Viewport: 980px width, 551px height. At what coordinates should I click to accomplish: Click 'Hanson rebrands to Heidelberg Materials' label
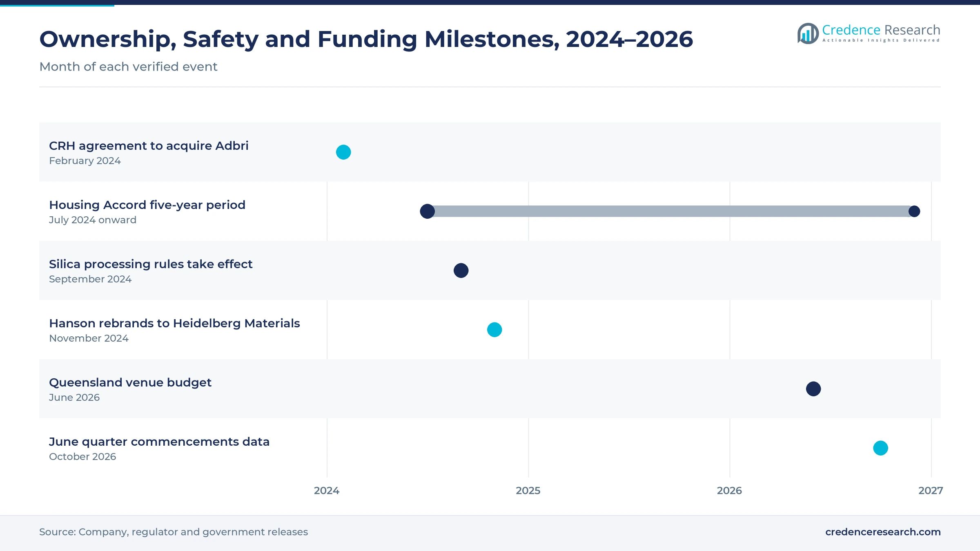(174, 323)
